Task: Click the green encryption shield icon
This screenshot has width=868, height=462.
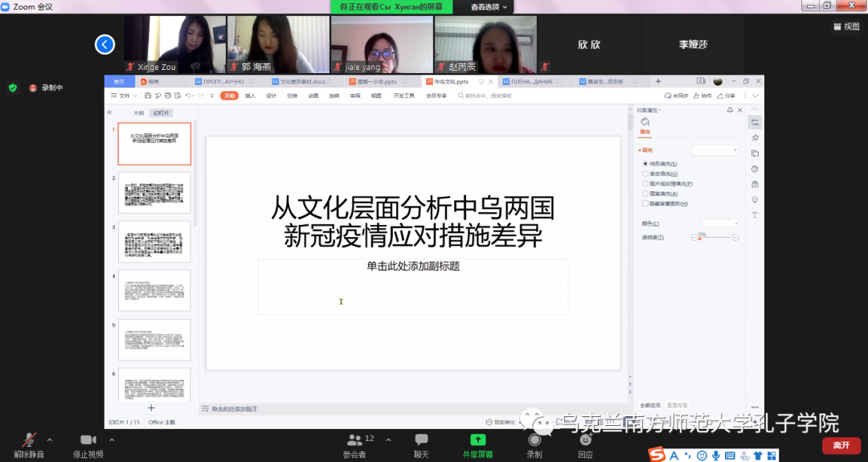Action: coord(13,88)
